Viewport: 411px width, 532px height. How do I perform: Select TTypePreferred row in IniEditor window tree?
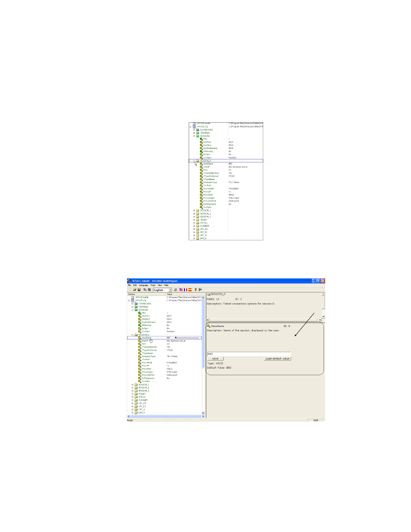click(164, 350)
